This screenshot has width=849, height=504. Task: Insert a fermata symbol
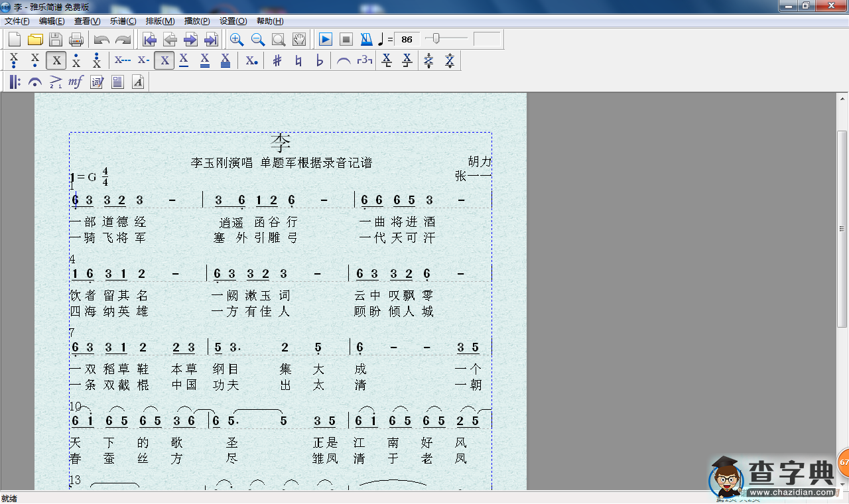pos(35,82)
